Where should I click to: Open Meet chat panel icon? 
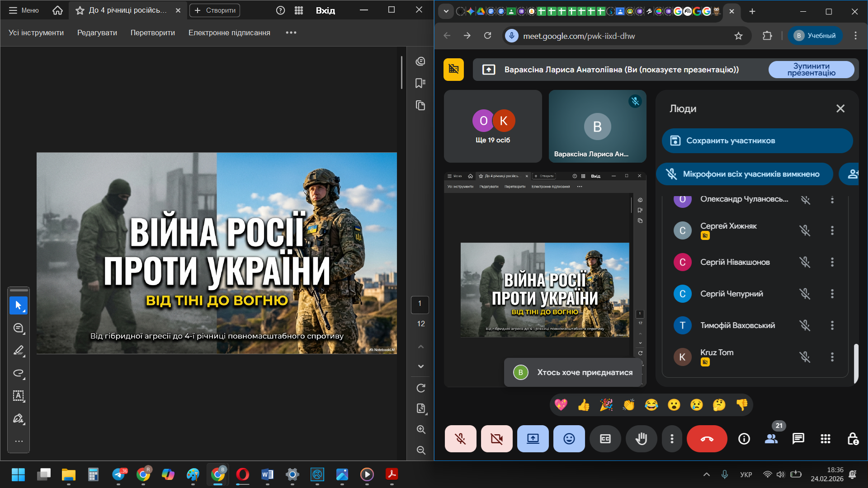798,439
